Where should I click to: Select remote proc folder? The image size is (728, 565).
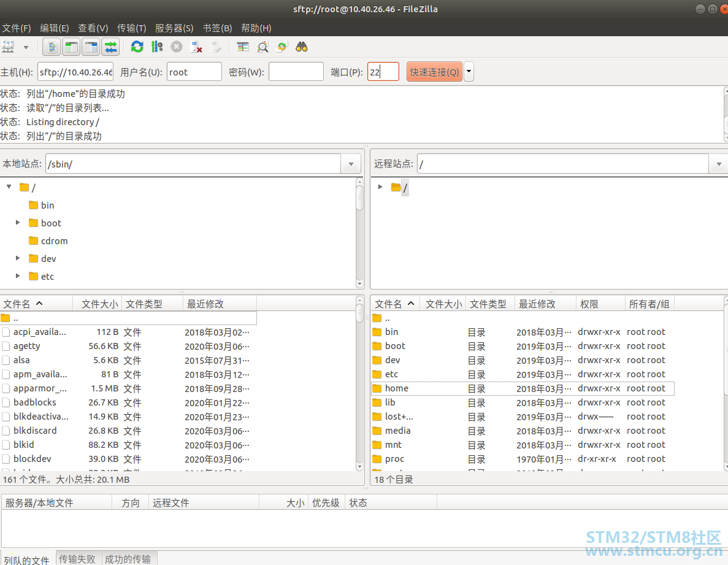tap(523, 459)
